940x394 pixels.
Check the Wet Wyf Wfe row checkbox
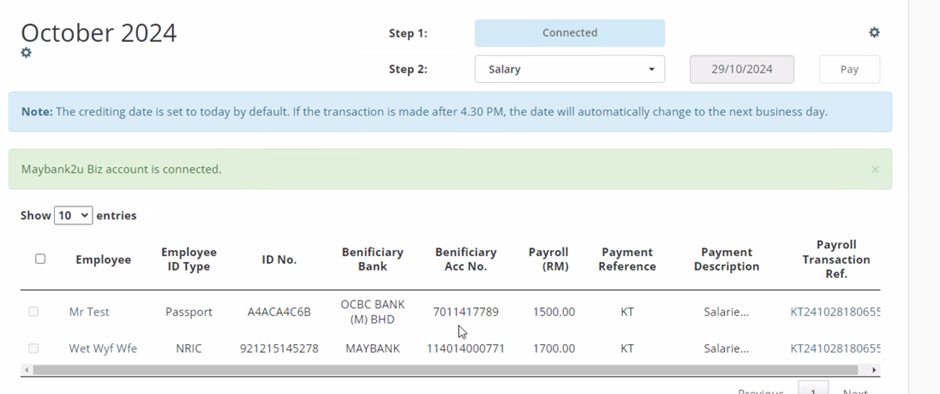tap(34, 348)
